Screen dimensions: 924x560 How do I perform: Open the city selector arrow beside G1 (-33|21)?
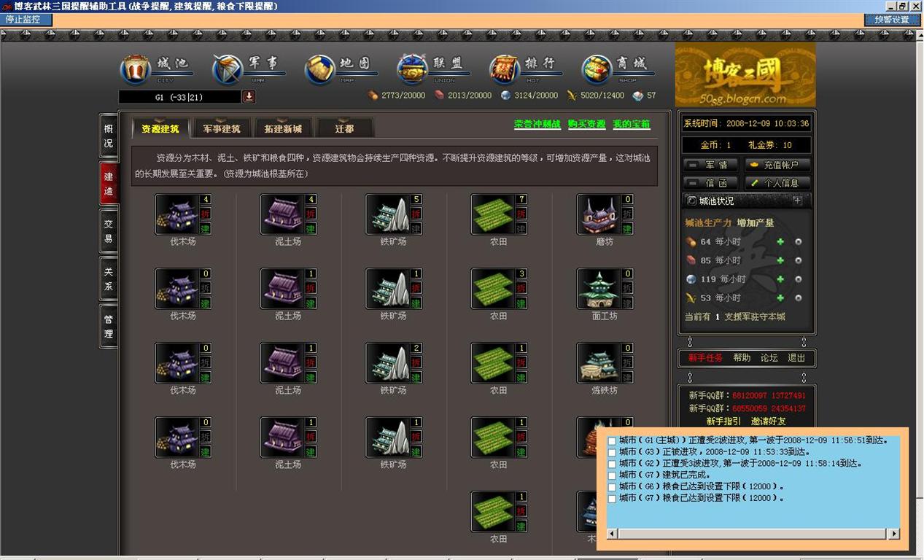click(x=249, y=96)
